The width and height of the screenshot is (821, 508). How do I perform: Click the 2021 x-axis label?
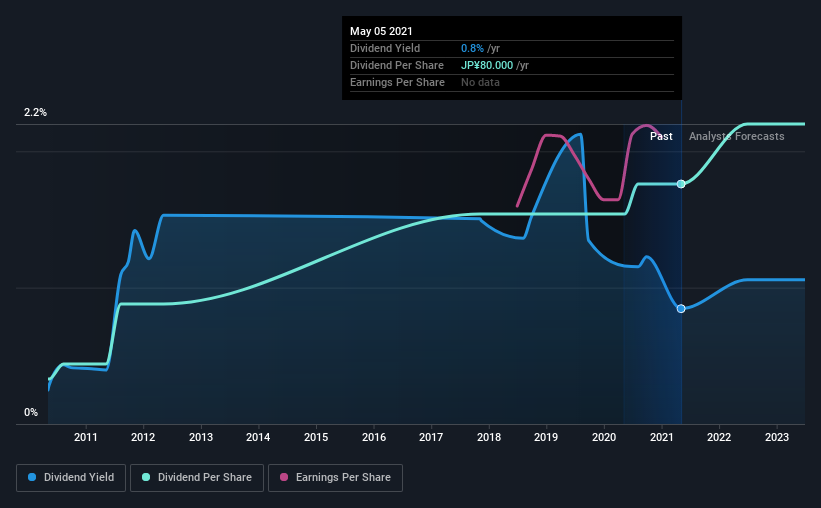pos(662,437)
